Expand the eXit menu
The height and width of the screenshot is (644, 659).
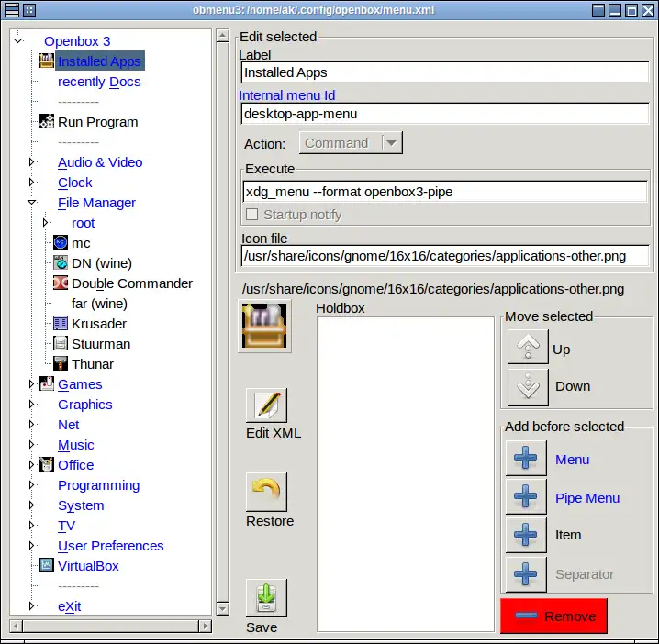(31, 605)
